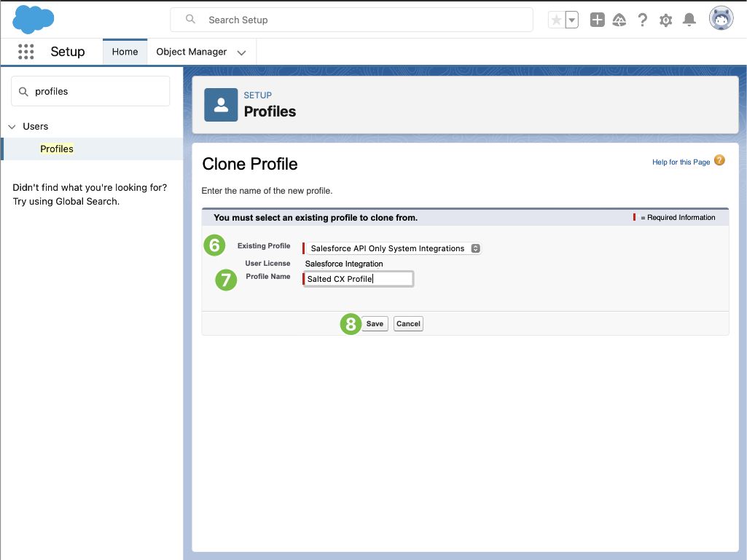
Task: Open the Object Manager tab
Action: (191, 52)
